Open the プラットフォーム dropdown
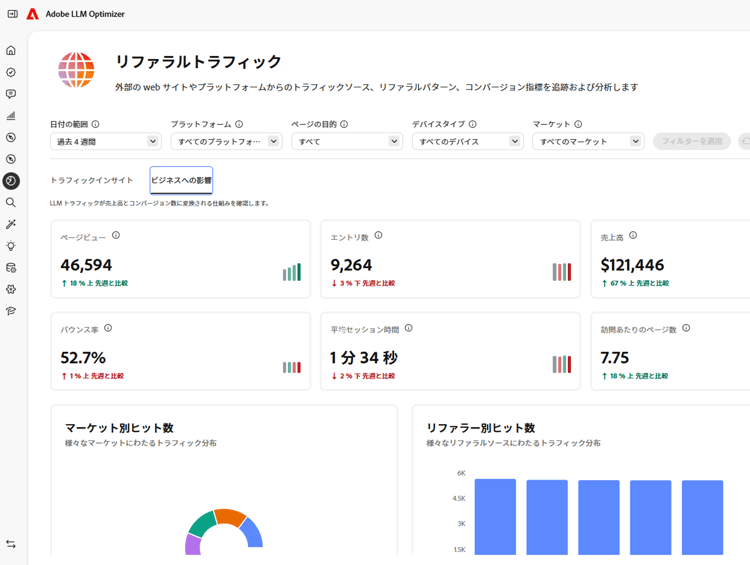750x565 pixels. point(227,142)
